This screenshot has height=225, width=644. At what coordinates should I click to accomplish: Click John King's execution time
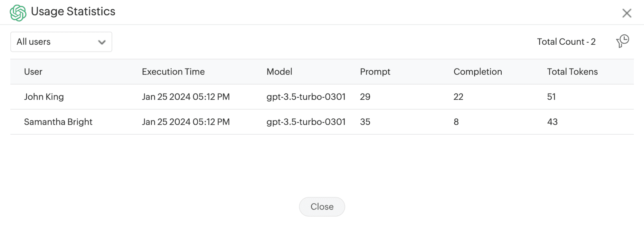(x=186, y=97)
